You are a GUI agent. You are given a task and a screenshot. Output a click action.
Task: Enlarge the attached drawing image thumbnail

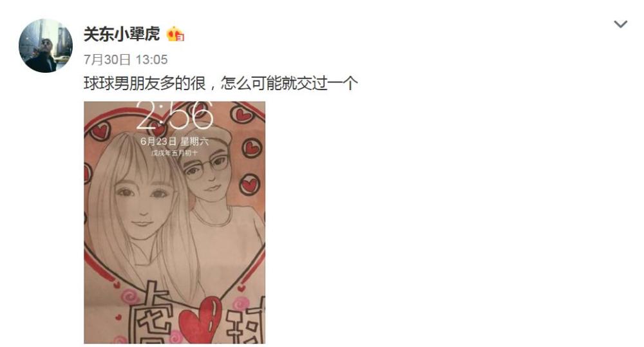175,223
